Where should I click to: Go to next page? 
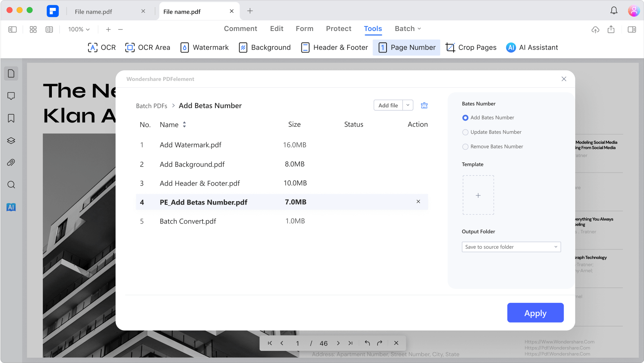point(338,343)
